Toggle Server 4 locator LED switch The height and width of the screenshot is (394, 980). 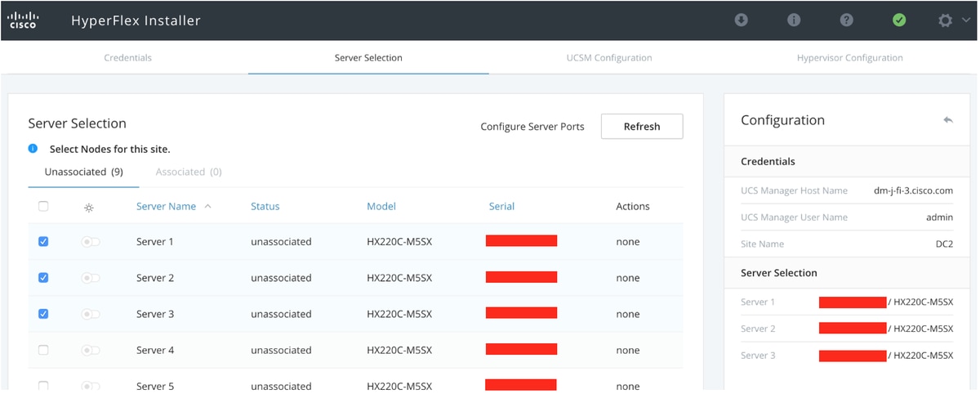(90, 350)
